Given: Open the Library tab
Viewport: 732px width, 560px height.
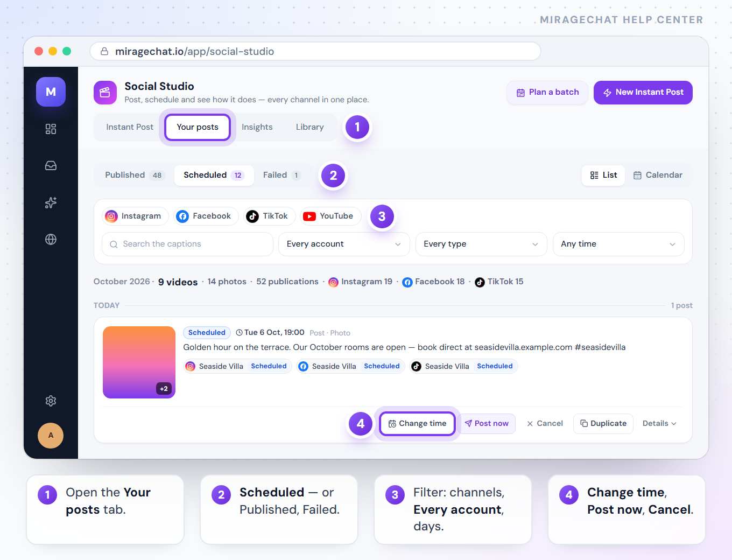Looking at the screenshot, I should 310,127.
